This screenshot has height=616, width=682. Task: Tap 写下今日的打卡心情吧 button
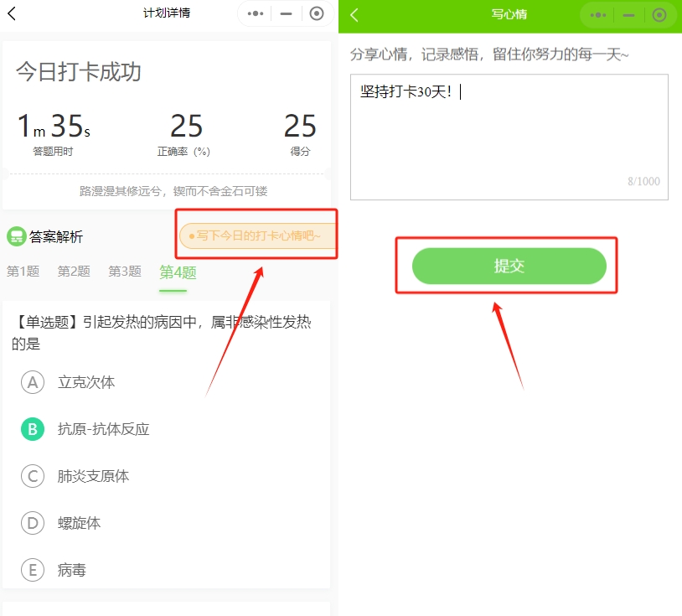[256, 236]
